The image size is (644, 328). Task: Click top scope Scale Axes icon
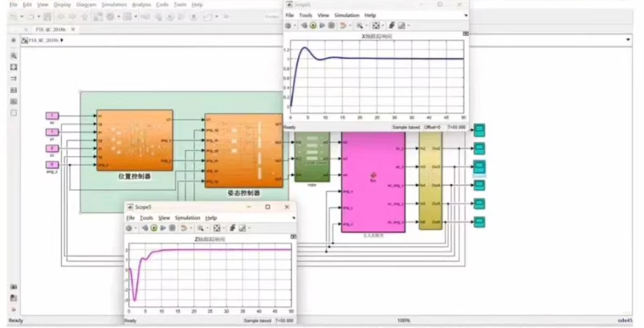[x=376, y=26]
